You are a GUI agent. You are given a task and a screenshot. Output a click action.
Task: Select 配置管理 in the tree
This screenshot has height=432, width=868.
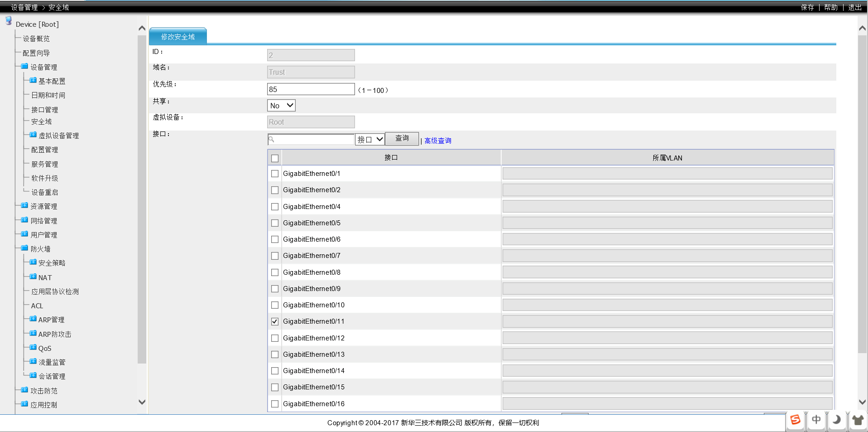[44, 150]
